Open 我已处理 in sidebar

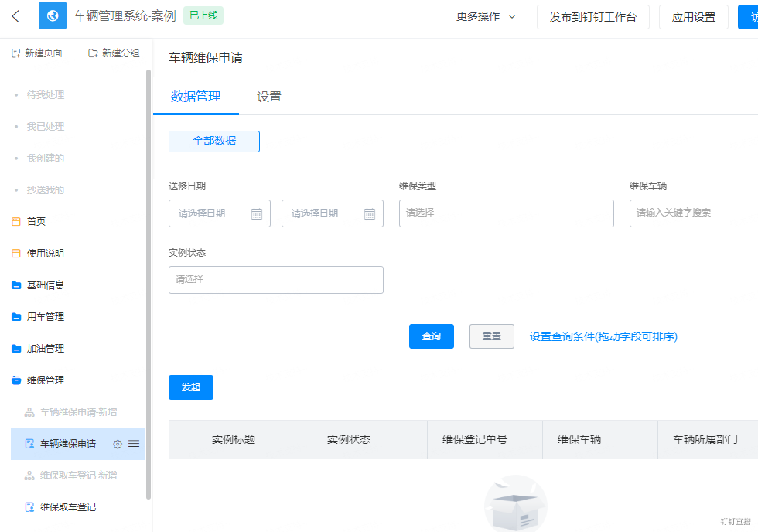coord(46,127)
